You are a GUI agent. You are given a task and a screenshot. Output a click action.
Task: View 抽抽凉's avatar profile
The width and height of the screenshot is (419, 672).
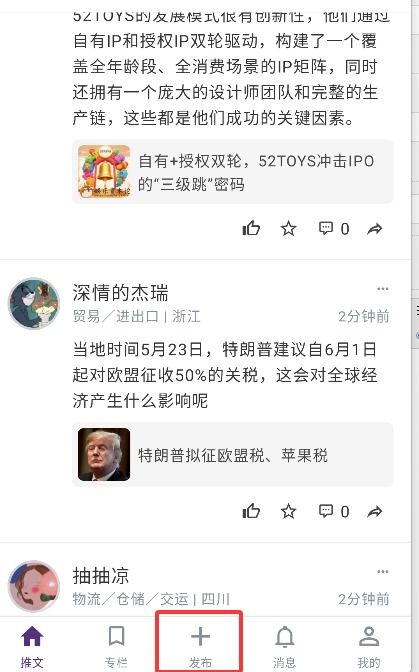[x=34, y=586]
